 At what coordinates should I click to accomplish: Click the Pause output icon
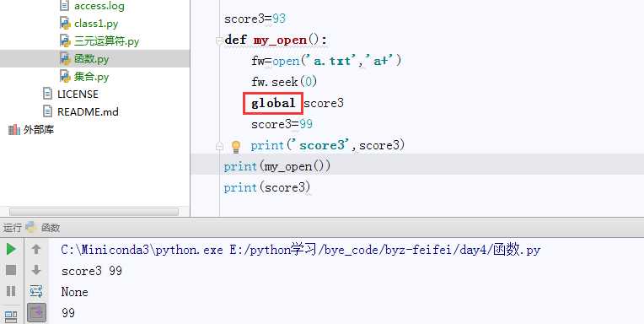click(x=11, y=292)
